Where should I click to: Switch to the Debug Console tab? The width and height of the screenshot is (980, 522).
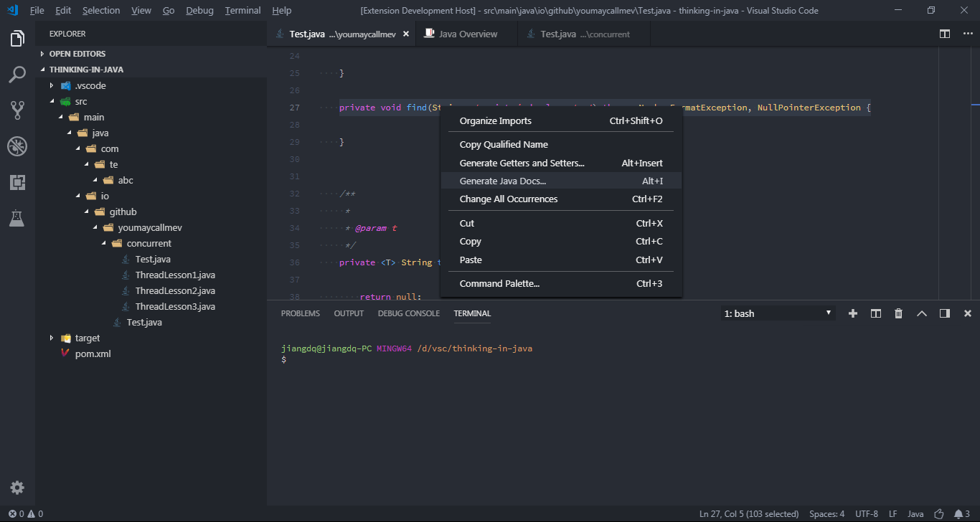pos(409,313)
